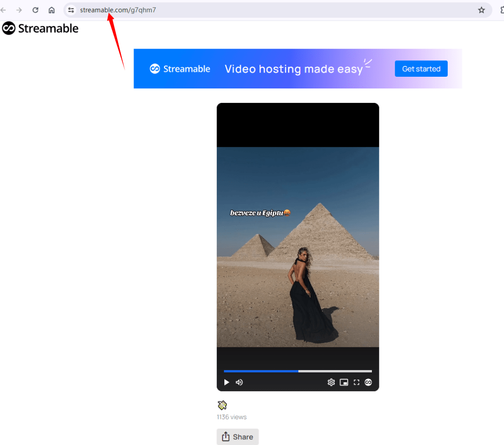
Task: Click the browser forward arrow
Action: pos(19,10)
